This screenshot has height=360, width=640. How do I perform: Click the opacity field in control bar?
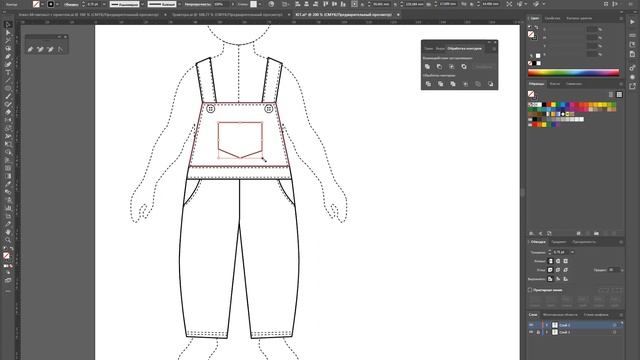click(220, 4)
